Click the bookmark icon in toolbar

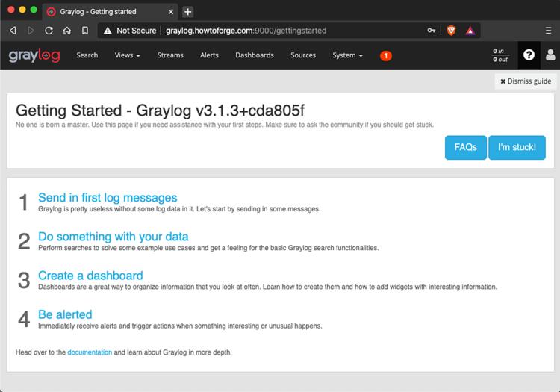pos(84,31)
